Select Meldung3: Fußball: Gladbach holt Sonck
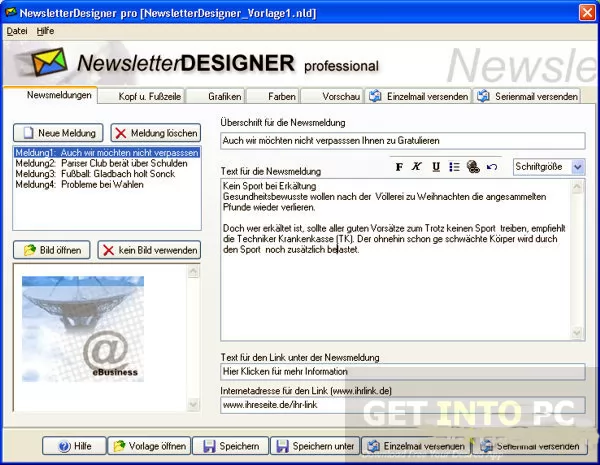The height and width of the screenshot is (465, 600). (107, 174)
